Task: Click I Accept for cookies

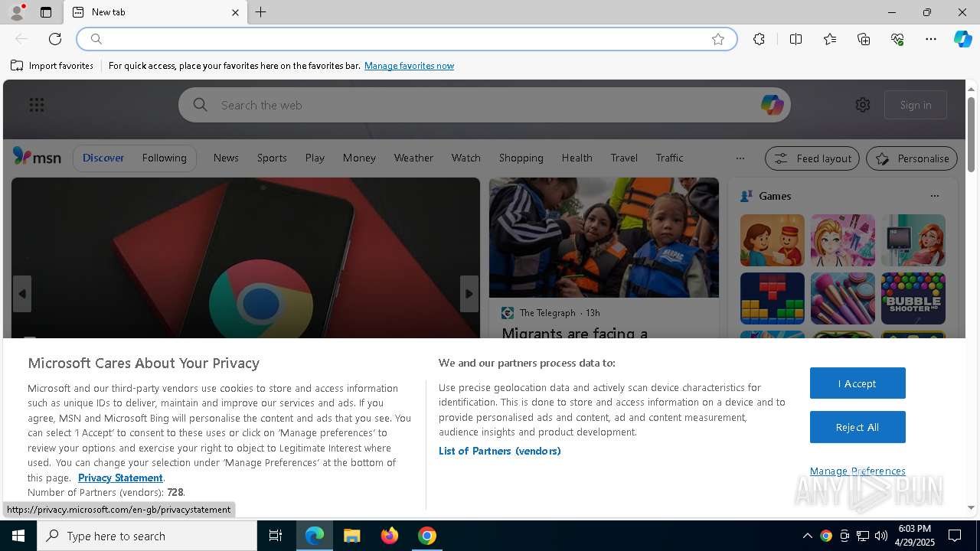Action: tap(857, 383)
